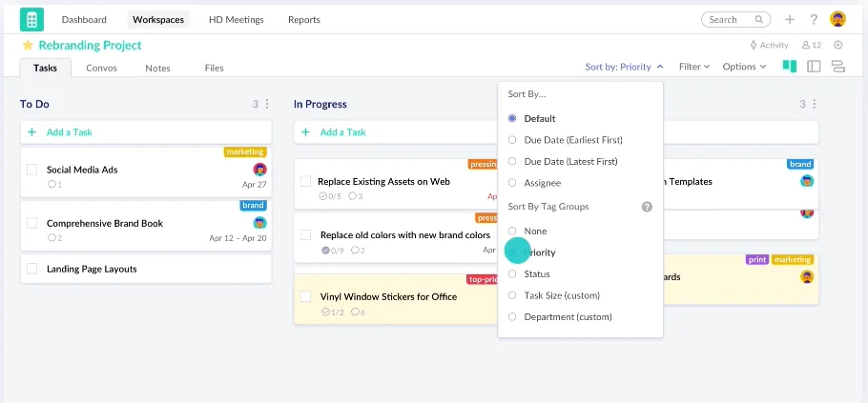Image resolution: width=868 pixels, height=403 pixels.
Task: Click the In Progress column header
Action: point(320,104)
